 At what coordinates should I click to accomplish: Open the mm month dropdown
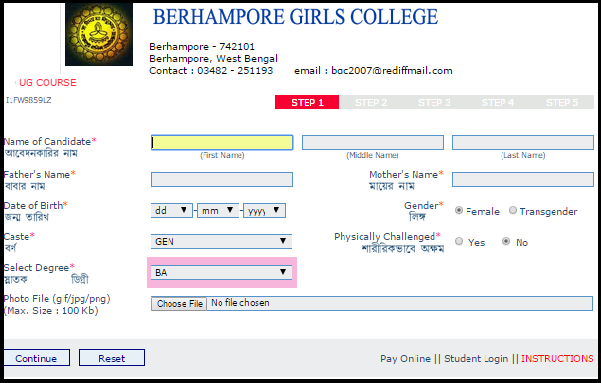point(218,210)
